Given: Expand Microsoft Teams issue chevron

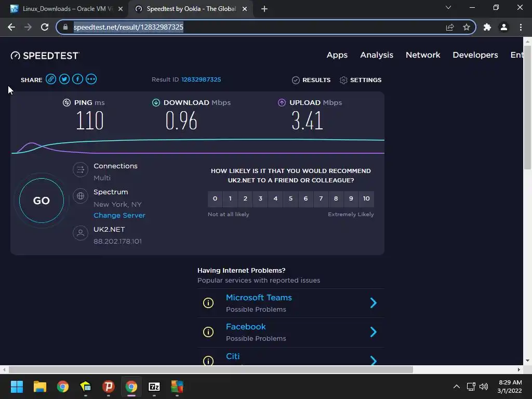Looking at the screenshot, I should point(373,303).
